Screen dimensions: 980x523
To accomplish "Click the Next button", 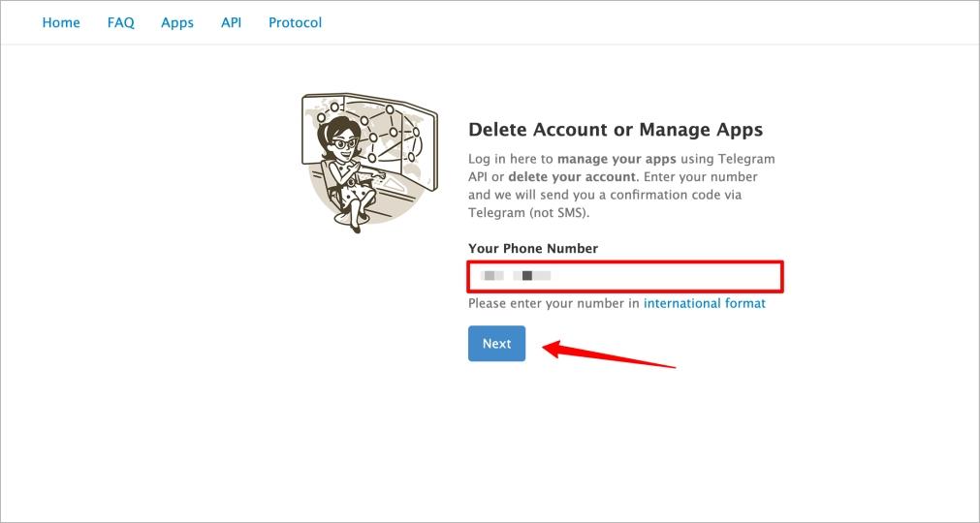I will click(x=496, y=344).
